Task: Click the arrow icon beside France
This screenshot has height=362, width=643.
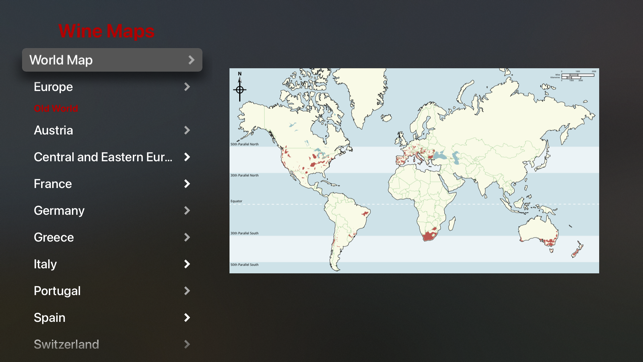Action: 187,184
